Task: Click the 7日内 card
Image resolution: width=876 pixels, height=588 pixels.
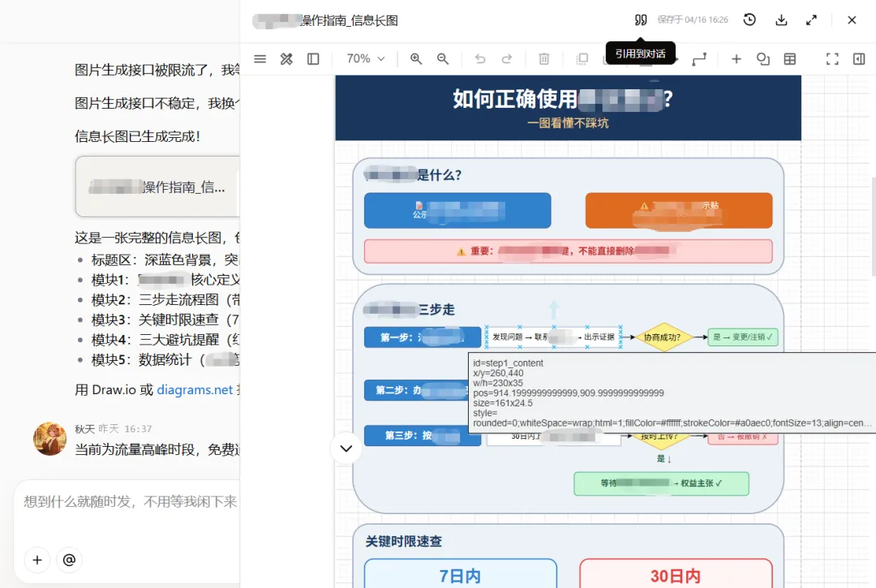Action: pyautogui.click(x=461, y=574)
